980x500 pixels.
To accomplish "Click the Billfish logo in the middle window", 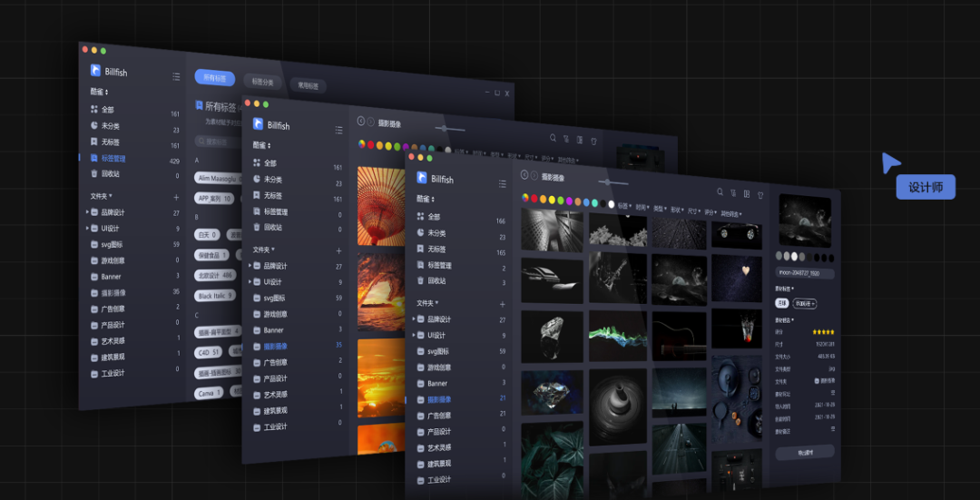I will point(258,124).
